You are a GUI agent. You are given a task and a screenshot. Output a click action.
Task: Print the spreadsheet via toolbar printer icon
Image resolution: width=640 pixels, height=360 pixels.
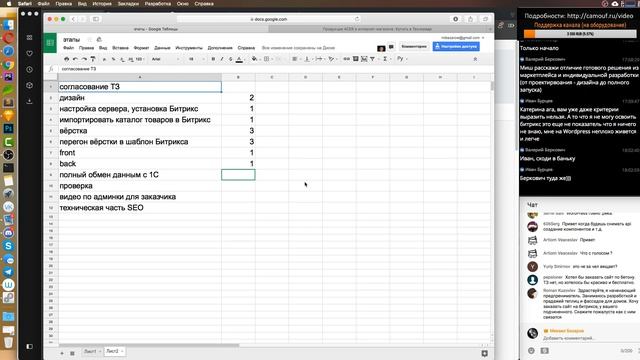[x=67, y=59]
